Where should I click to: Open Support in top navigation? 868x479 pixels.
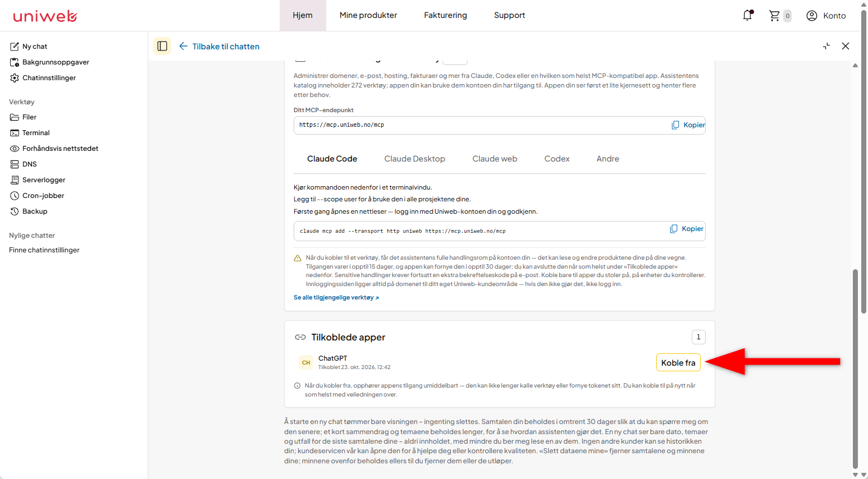point(509,15)
